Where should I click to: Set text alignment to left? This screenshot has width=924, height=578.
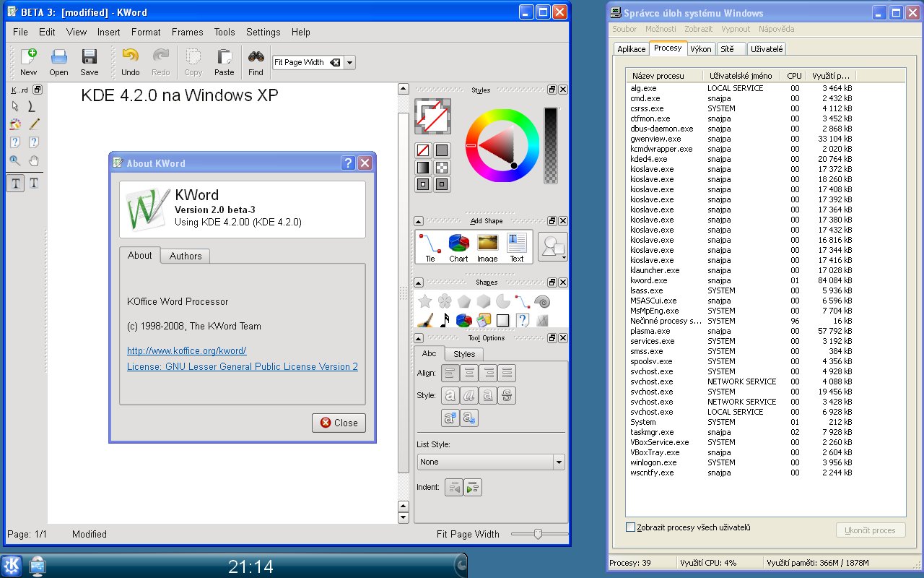pyautogui.click(x=450, y=374)
